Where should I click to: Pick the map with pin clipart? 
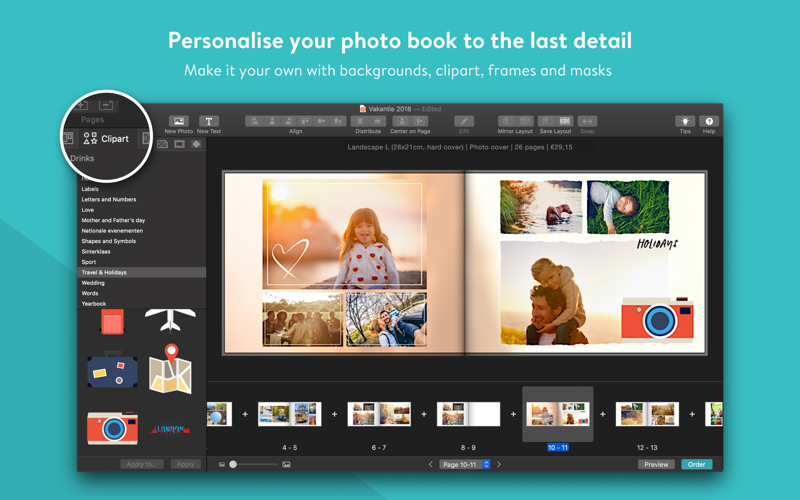click(170, 368)
